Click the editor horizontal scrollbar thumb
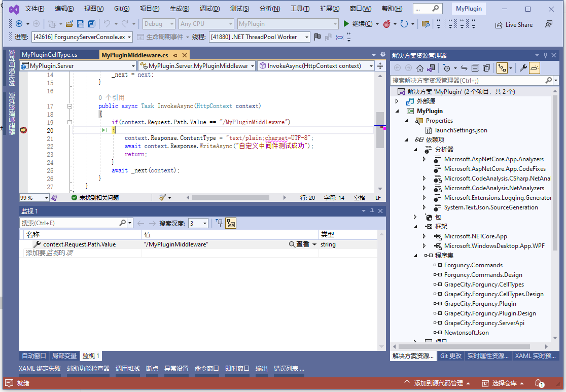This screenshot has height=392, width=566. [x=231, y=197]
